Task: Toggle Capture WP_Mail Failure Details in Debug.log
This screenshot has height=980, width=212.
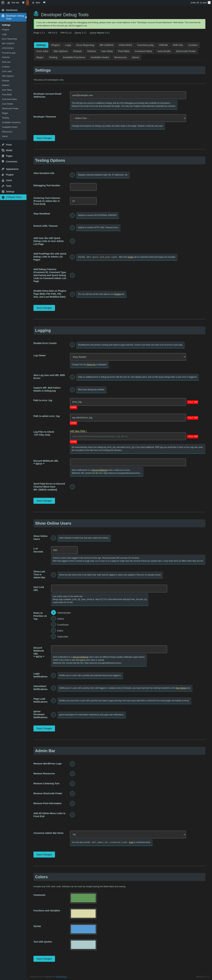Action: (x=72, y=390)
